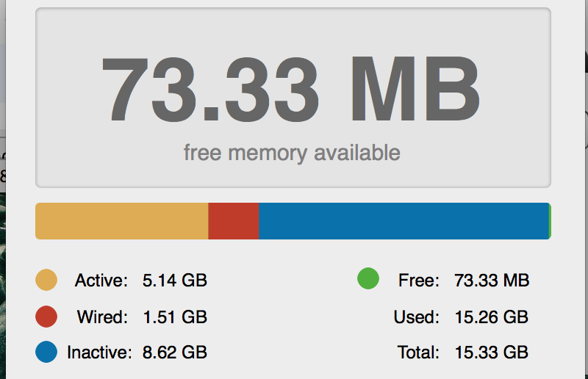Click the red Wired segment of memory bar

pyautogui.click(x=234, y=221)
